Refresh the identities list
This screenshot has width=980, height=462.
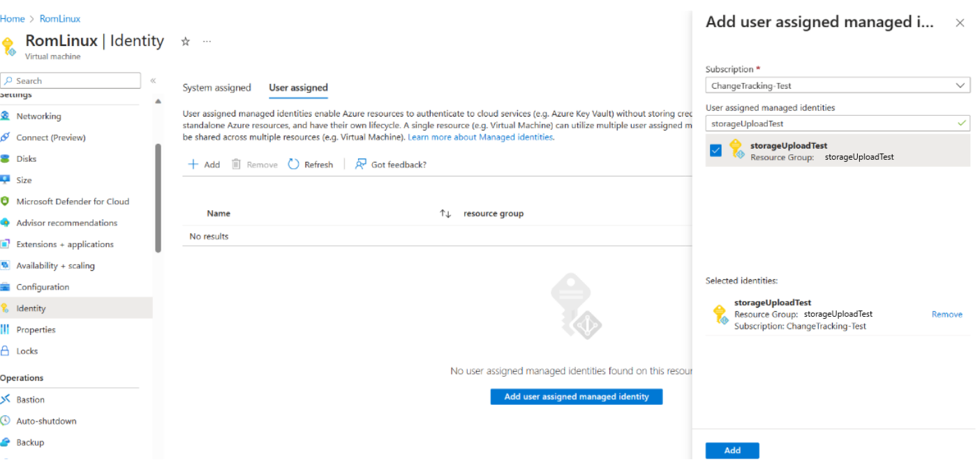pos(311,164)
